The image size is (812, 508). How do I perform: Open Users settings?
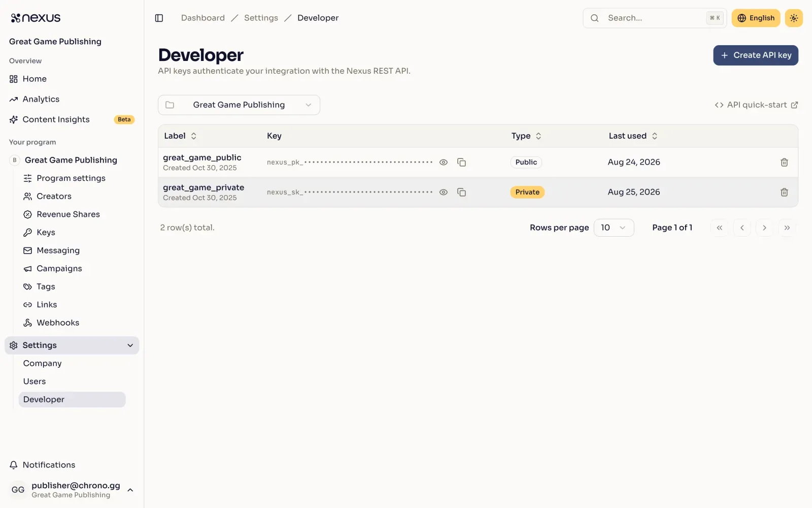72,382
